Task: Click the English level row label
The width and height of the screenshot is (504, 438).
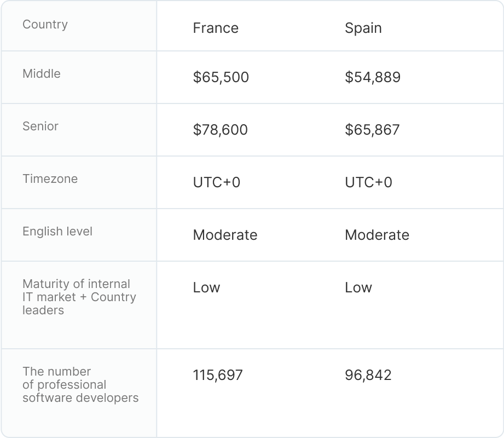Action: pos(57,232)
